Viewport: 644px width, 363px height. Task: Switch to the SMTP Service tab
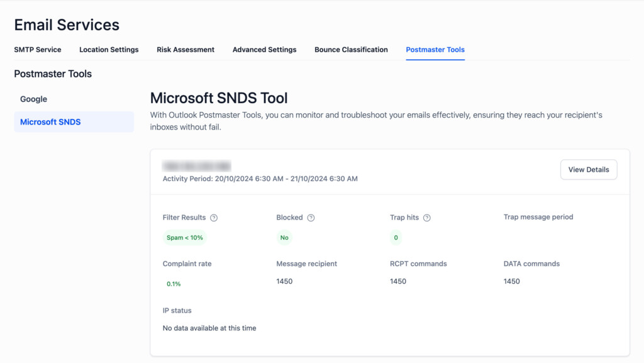[x=38, y=50]
